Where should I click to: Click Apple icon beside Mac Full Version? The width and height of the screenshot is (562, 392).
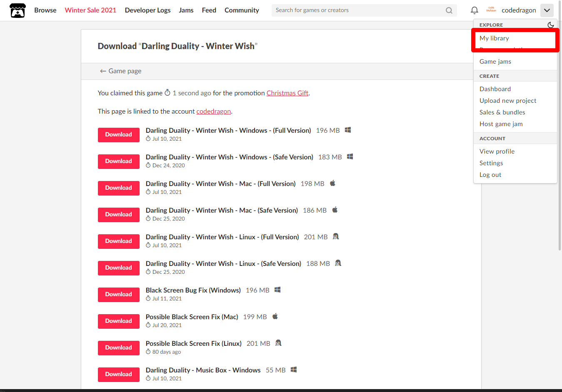click(x=332, y=183)
